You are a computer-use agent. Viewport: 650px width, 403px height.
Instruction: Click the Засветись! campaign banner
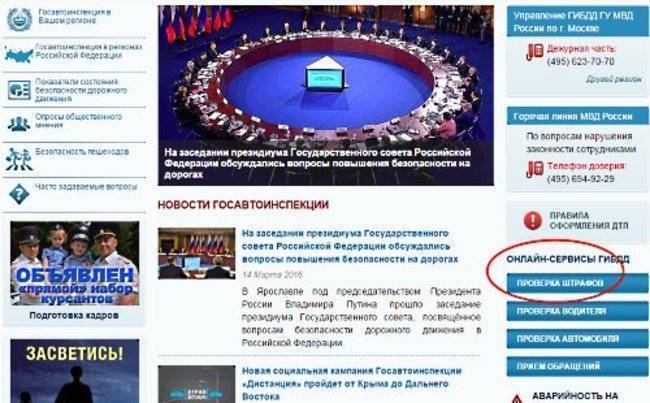pyautogui.click(x=75, y=371)
